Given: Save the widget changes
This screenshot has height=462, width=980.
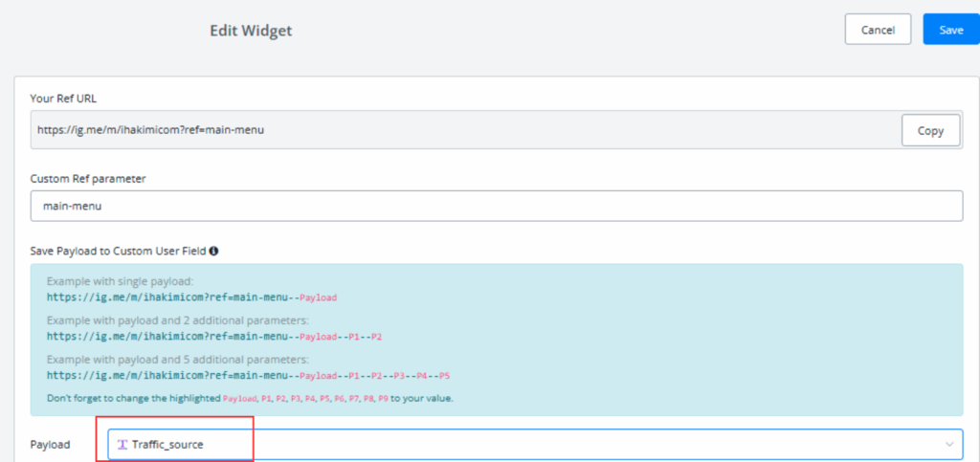Looking at the screenshot, I should [950, 30].
